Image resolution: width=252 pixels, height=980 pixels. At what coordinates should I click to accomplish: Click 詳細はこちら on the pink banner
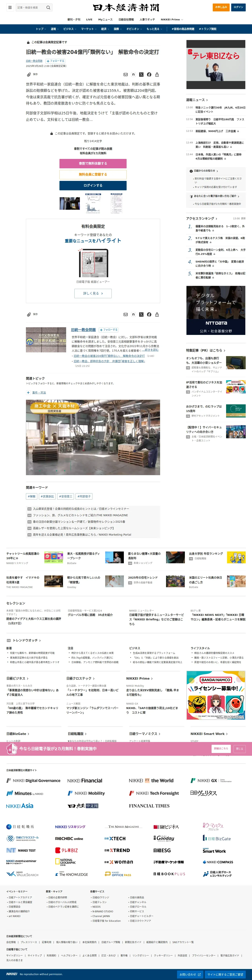point(221,749)
